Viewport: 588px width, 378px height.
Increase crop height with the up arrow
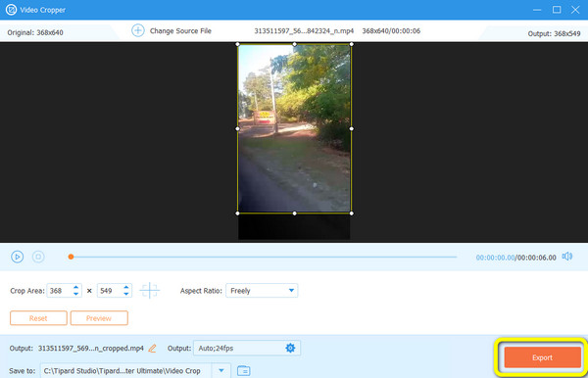click(x=126, y=287)
